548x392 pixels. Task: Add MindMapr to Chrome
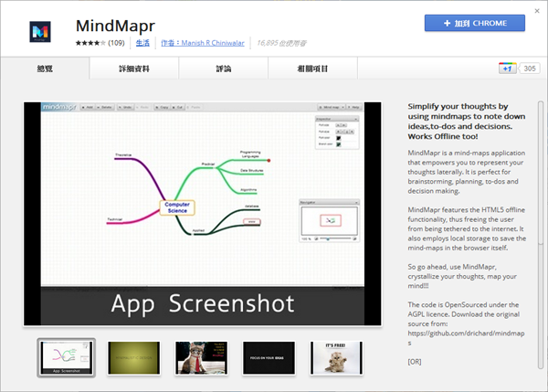(475, 23)
